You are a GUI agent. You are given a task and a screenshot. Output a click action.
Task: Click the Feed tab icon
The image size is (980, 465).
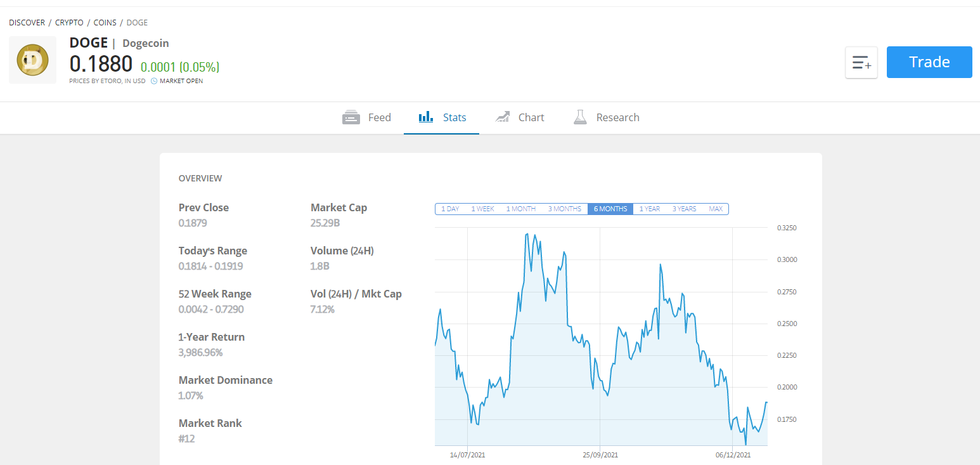click(351, 117)
